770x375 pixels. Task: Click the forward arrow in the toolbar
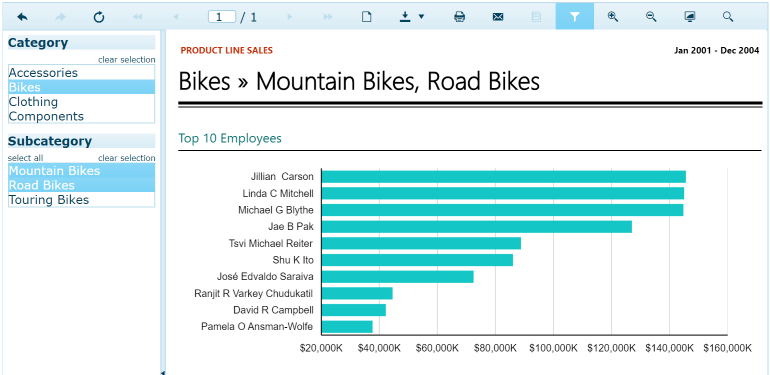60,17
